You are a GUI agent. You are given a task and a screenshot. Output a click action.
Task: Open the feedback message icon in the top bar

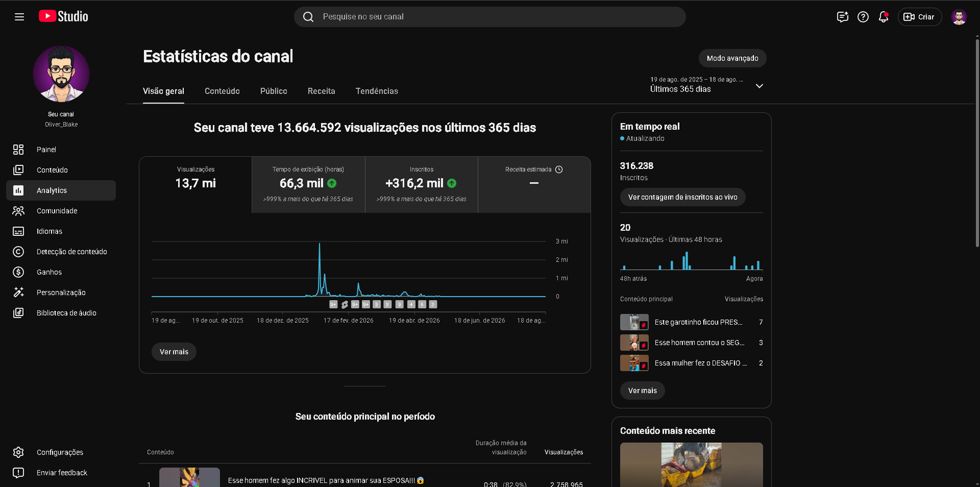click(x=842, y=17)
